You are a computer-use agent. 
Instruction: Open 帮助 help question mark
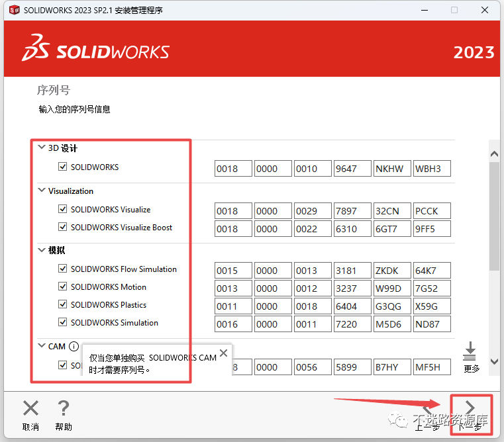[64, 408]
